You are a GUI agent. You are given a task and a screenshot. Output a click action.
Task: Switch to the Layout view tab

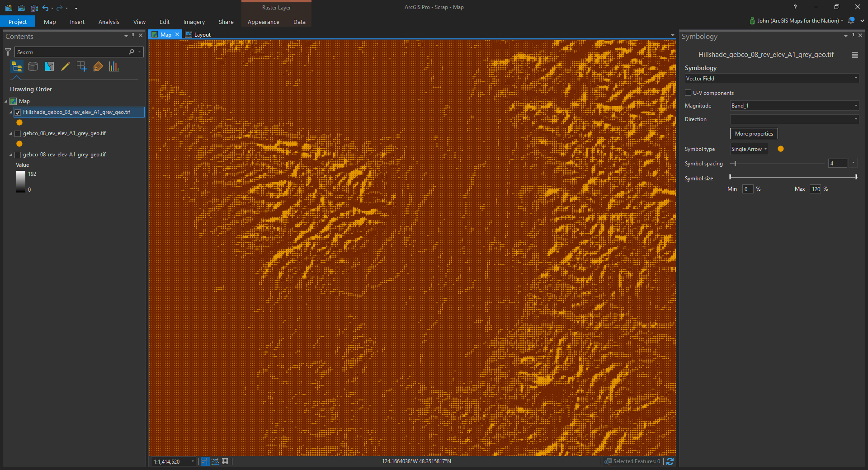coord(198,35)
